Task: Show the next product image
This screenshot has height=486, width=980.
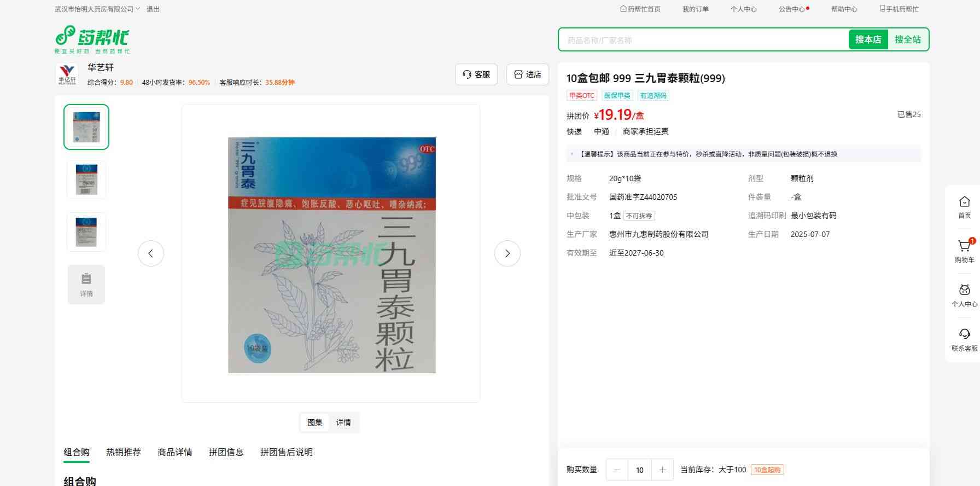Action: click(x=507, y=253)
